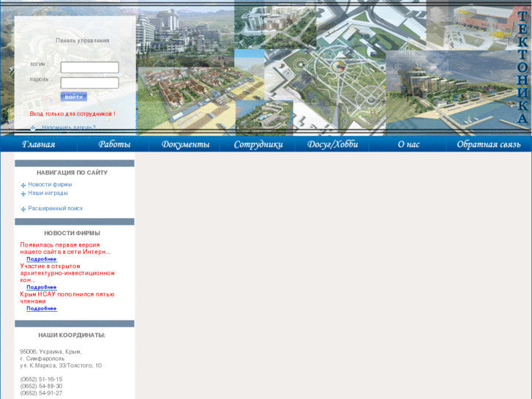Screen dimensions: 532x399
Task: Open Подробнее under Крым НСАУ news
Action: pyautogui.click(x=42, y=308)
